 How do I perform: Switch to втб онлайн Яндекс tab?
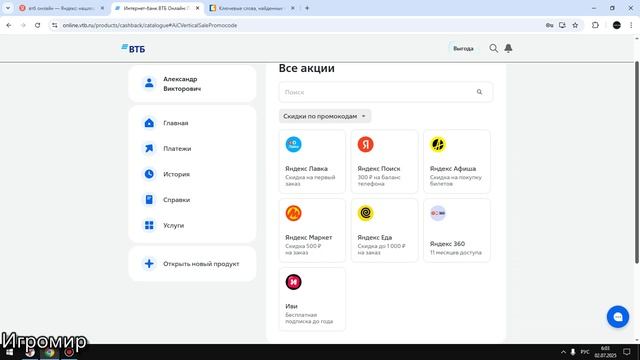(61, 8)
